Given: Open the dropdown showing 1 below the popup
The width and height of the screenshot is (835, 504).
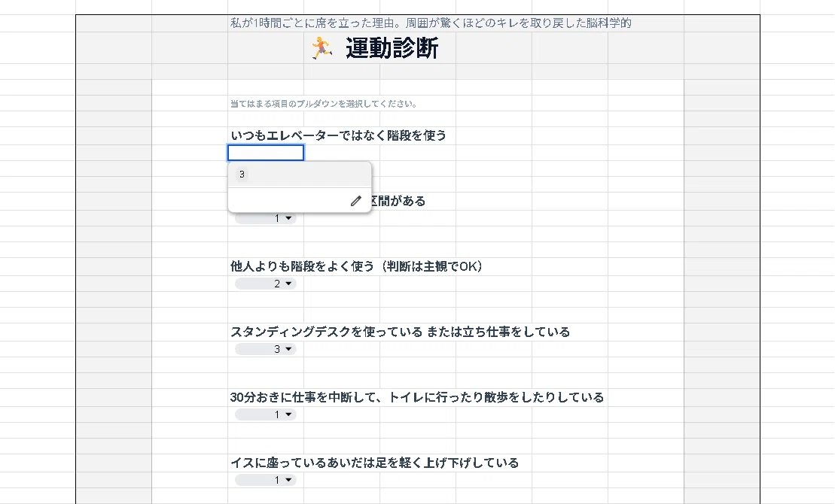Looking at the screenshot, I should tap(266, 218).
